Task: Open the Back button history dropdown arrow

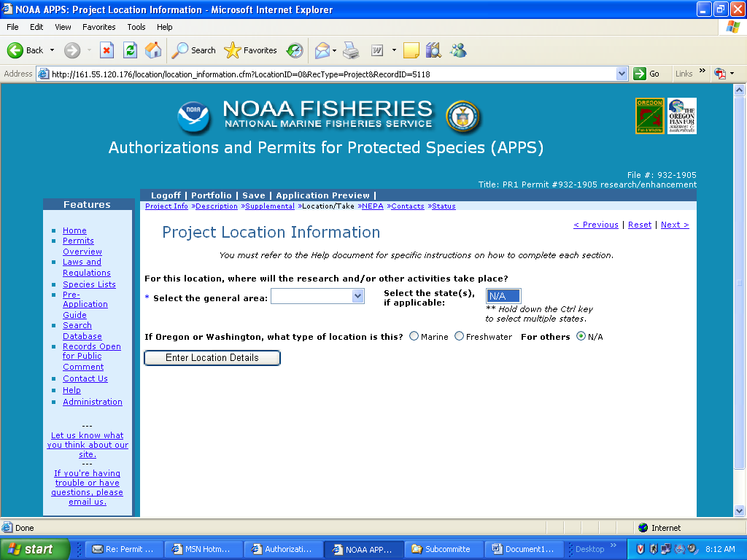Action: [x=53, y=50]
